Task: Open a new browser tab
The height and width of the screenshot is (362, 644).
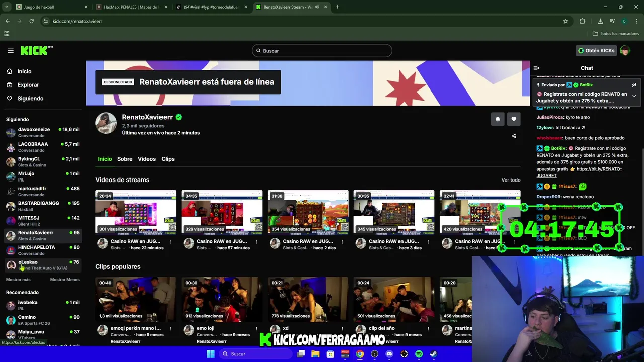Action: pos(337,7)
